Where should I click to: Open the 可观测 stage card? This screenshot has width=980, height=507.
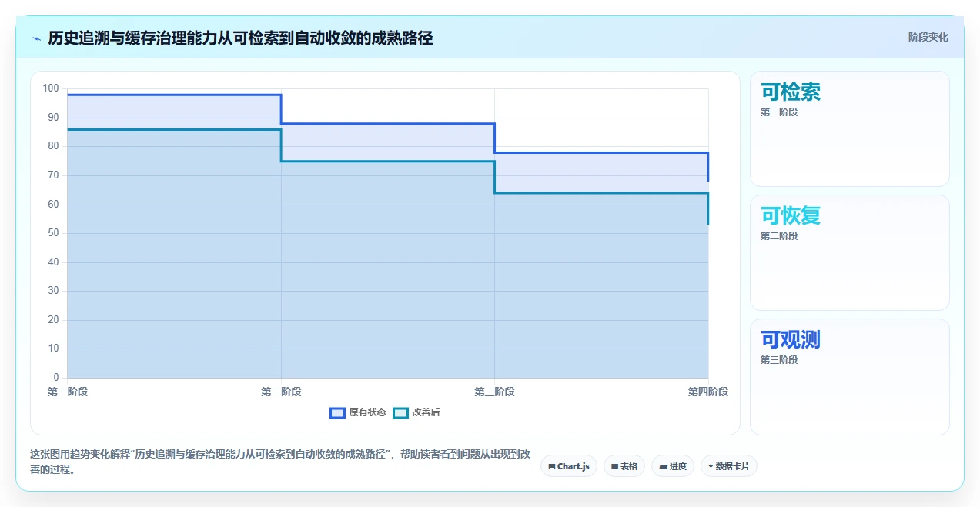(x=850, y=377)
